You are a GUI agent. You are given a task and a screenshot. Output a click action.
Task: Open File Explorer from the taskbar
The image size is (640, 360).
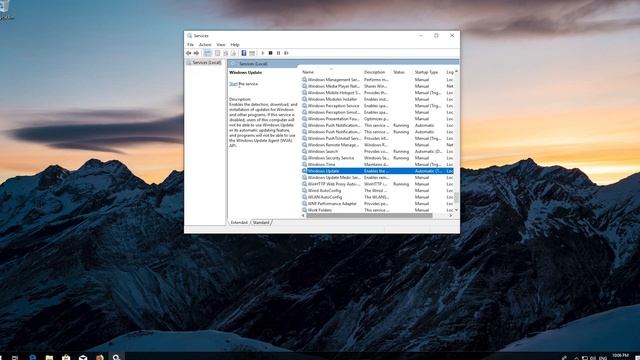(x=49, y=357)
